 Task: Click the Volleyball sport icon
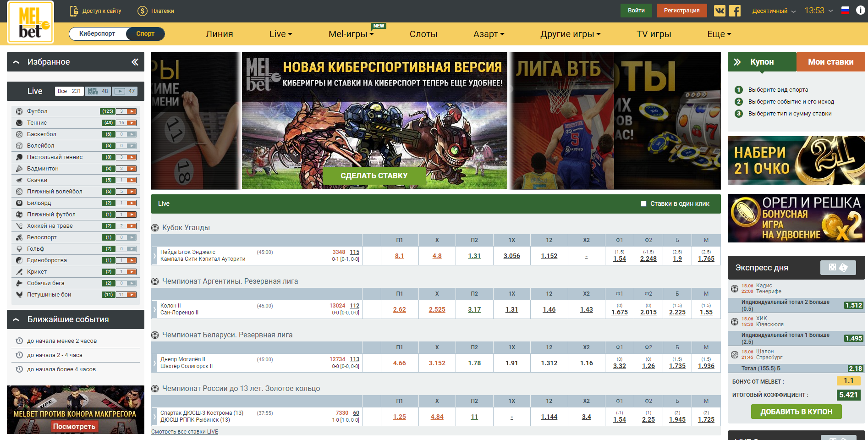19,146
